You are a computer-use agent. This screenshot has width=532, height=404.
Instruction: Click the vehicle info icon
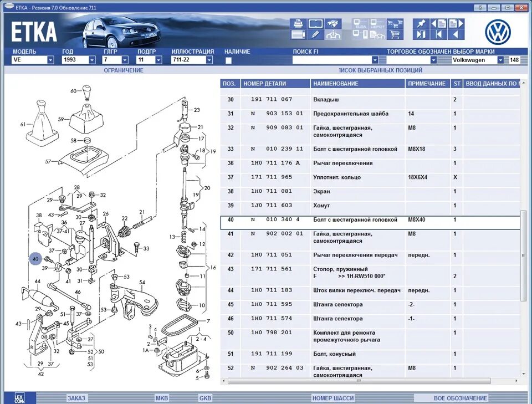click(333, 34)
